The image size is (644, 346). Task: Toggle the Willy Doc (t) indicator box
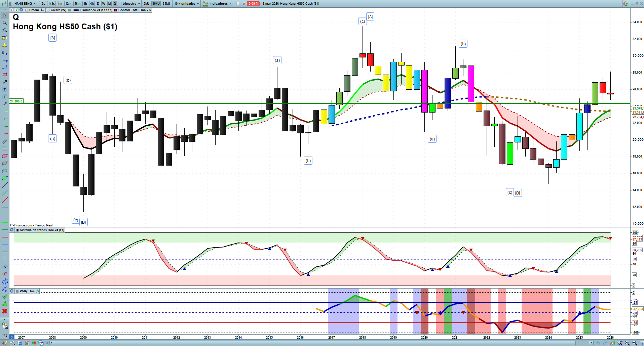tap(17, 291)
